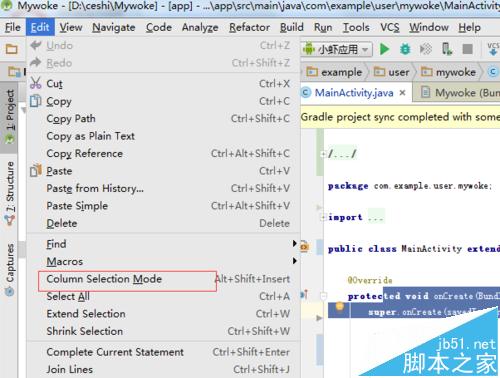Choose Extend Selection menu entry
500x378 pixels.
(x=163, y=314)
